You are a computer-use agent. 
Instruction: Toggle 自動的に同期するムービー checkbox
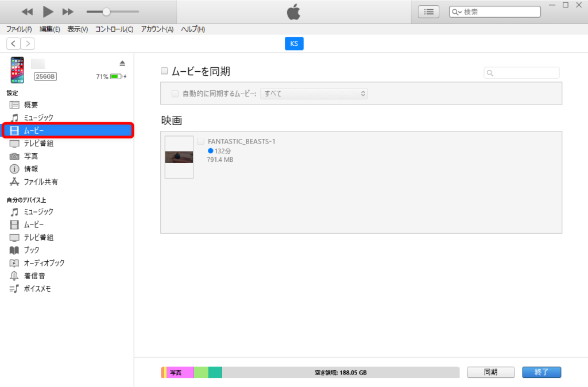(x=175, y=94)
